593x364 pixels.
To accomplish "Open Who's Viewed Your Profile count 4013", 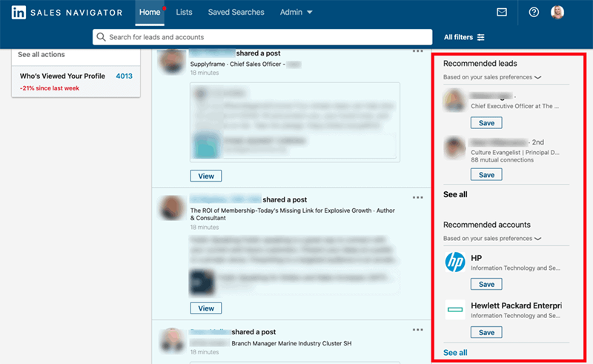I will coord(124,76).
